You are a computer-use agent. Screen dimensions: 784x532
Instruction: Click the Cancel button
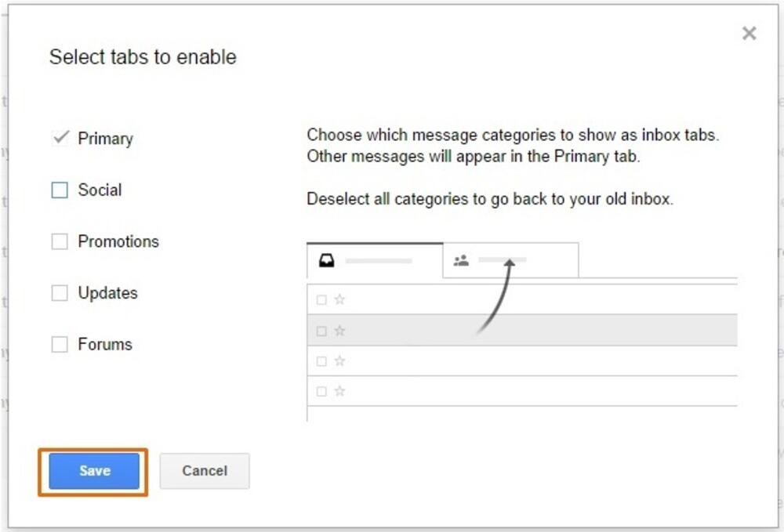pyautogui.click(x=205, y=471)
